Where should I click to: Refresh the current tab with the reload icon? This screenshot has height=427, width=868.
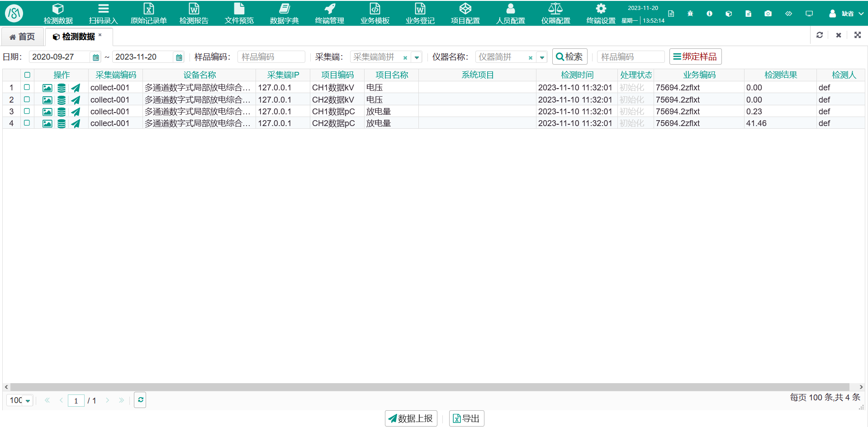819,35
